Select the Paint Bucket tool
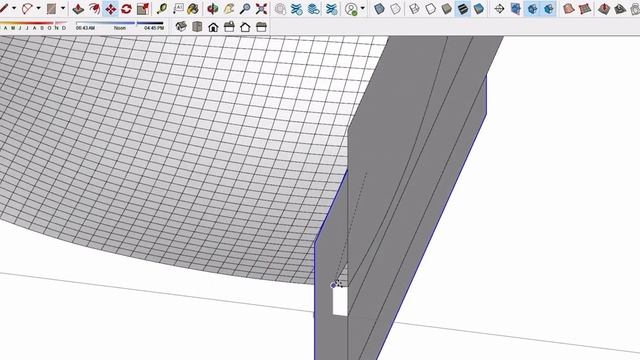The image size is (640, 360). click(x=193, y=8)
